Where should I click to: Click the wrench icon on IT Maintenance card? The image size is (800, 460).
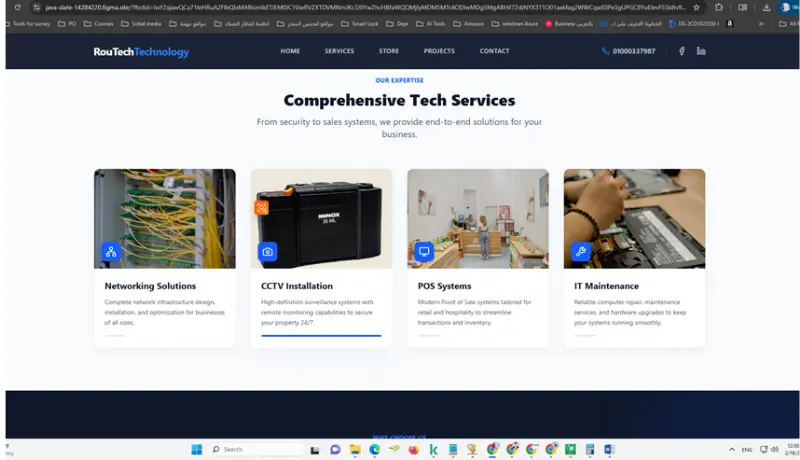coord(581,251)
